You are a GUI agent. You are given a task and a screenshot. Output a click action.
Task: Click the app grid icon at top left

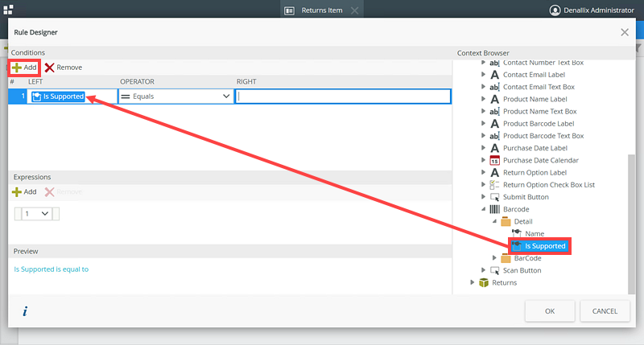point(8,10)
